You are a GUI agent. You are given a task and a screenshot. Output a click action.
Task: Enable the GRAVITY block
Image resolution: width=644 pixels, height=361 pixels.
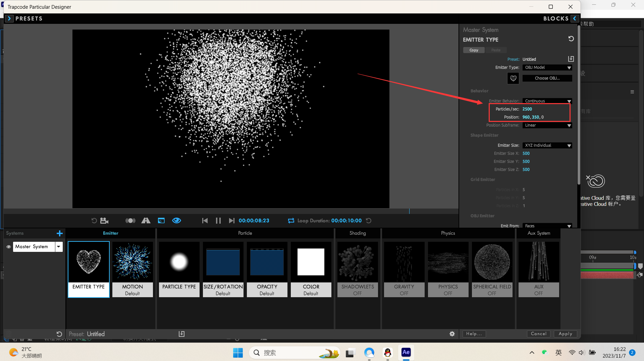(404, 269)
